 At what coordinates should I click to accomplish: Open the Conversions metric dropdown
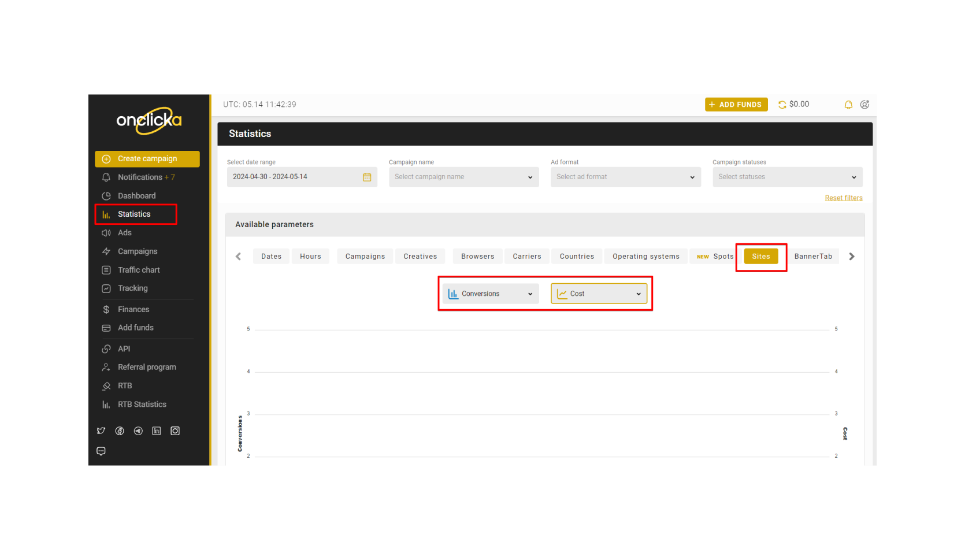click(x=491, y=294)
